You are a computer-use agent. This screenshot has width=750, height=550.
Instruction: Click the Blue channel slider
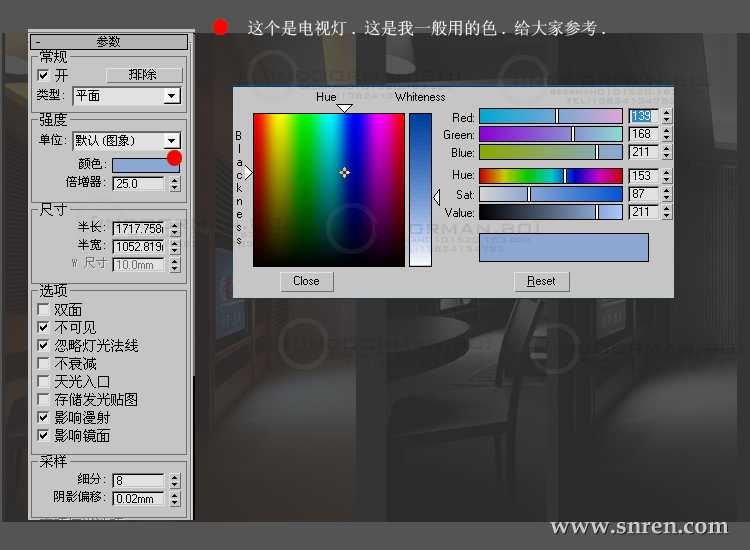[551, 152]
